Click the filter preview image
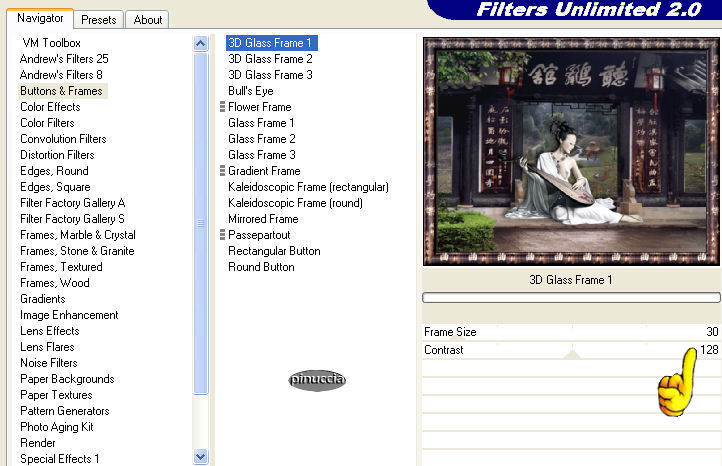The height and width of the screenshot is (466, 722). point(571,151)
